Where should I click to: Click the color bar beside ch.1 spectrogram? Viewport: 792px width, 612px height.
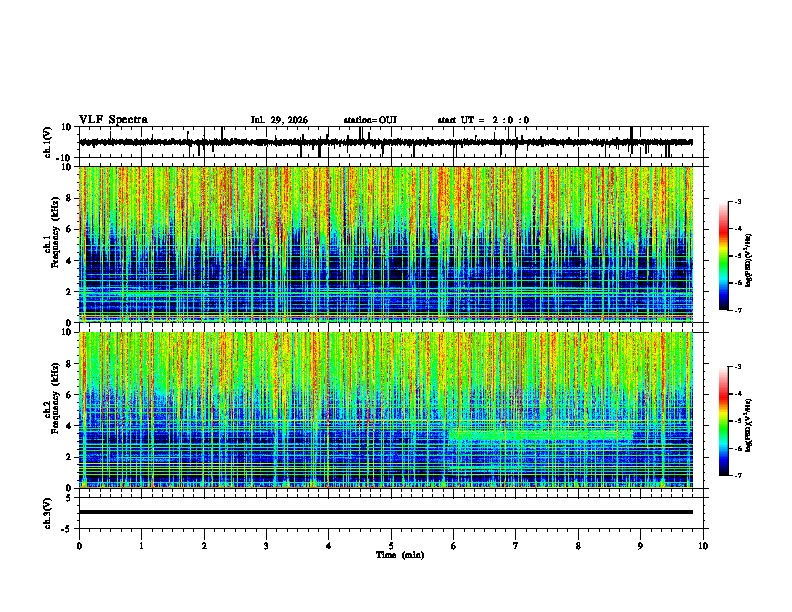(724, 256)
